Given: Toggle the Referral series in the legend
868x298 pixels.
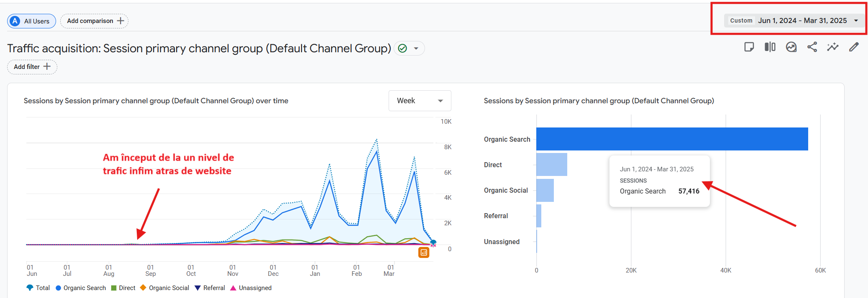Looking at the screenshot, I should click(210, 288).
